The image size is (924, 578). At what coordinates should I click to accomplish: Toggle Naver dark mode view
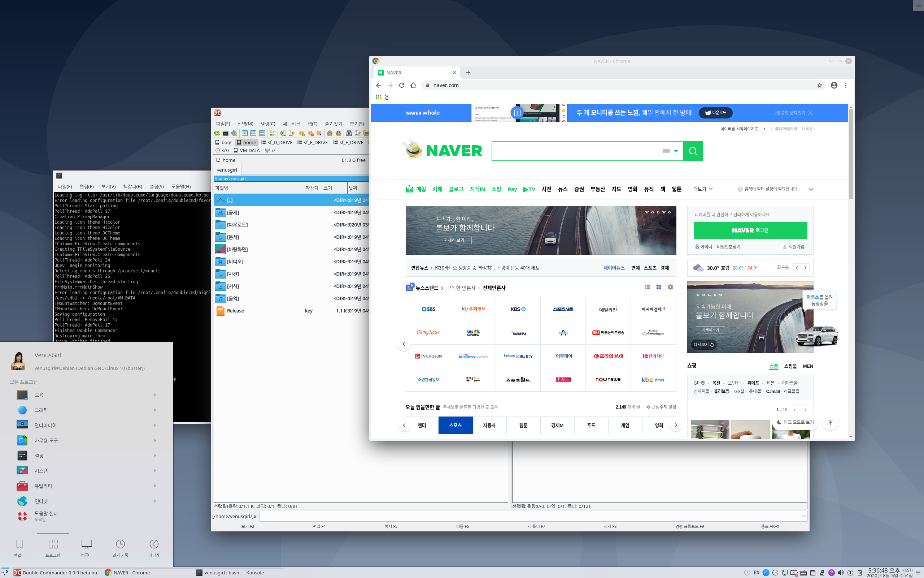[x=796, y=422]
